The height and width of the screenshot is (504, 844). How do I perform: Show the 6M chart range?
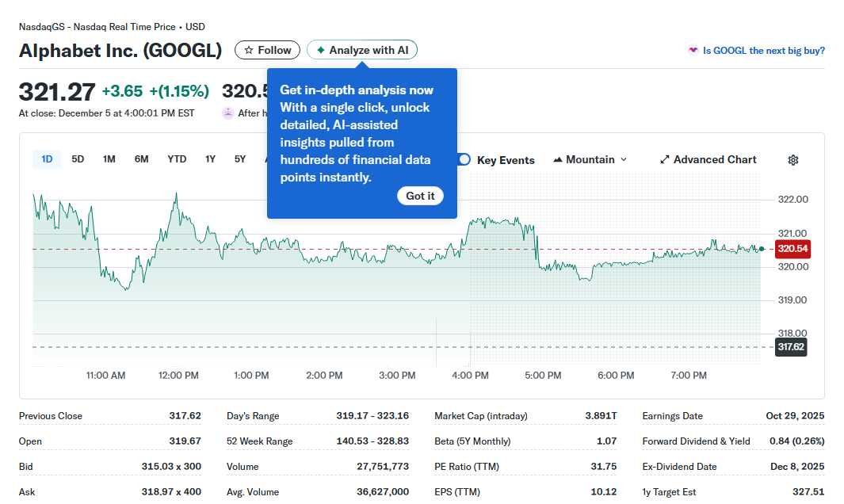[x=141, y=159]
